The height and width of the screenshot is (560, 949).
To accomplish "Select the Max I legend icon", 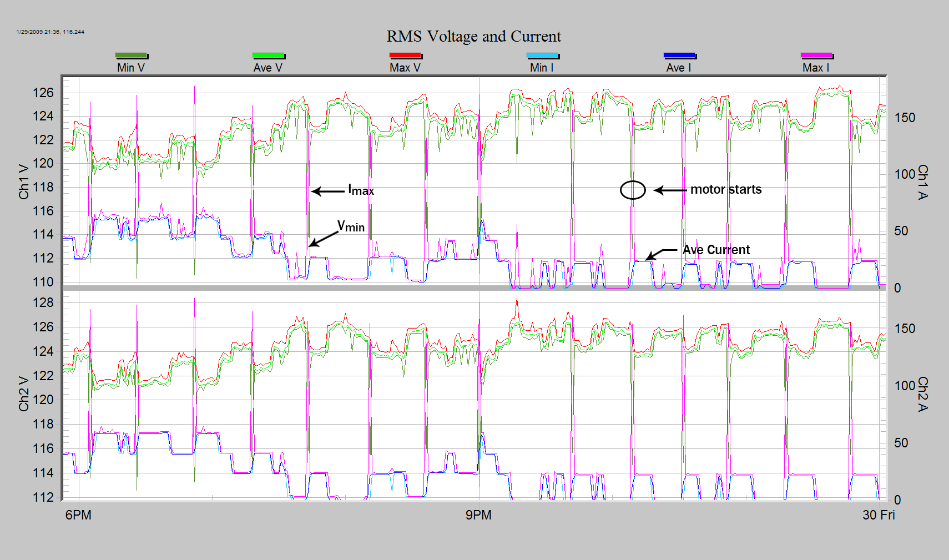I will (816, 56).
